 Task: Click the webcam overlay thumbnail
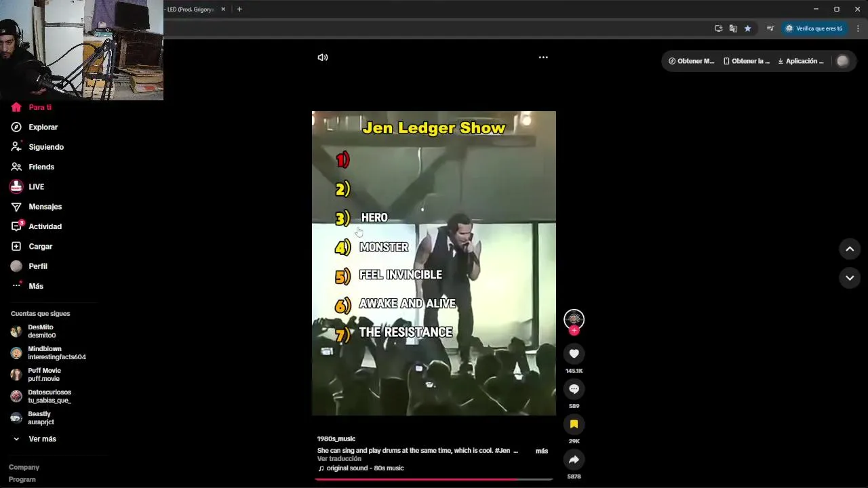pyautogui.click(x=81, y=50)
